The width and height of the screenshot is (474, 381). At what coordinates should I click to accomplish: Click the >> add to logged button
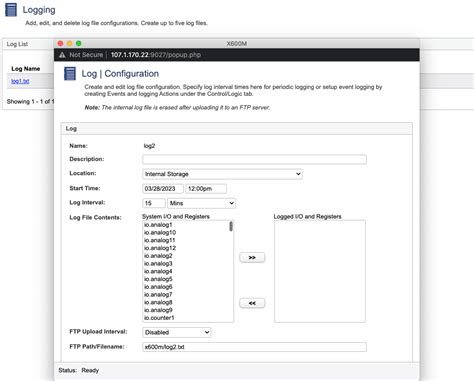tap(252, 258)
